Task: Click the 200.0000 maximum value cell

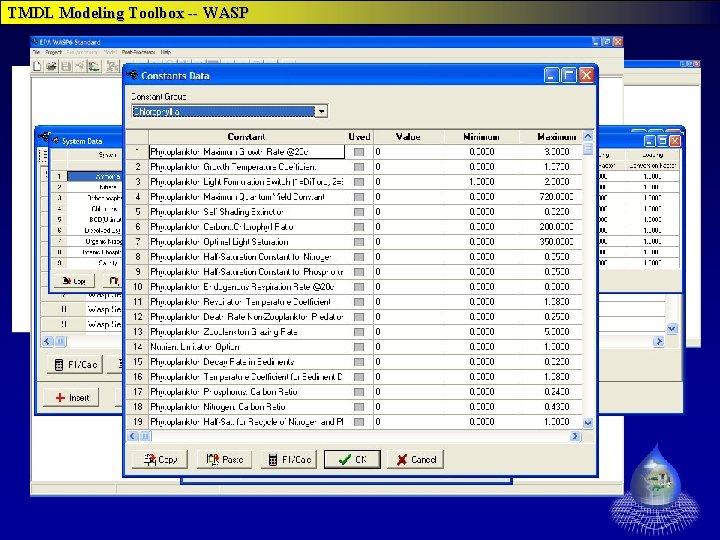Action: 551,227
